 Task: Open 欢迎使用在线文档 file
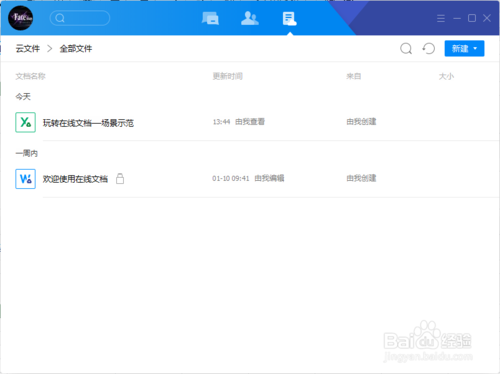(x=75, y=179)
